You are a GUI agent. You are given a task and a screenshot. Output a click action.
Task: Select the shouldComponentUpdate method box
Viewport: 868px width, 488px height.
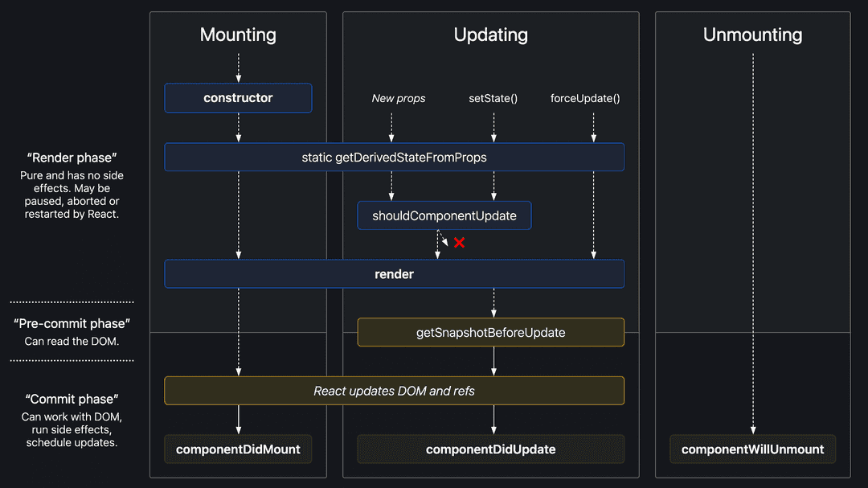click(444, 215)
